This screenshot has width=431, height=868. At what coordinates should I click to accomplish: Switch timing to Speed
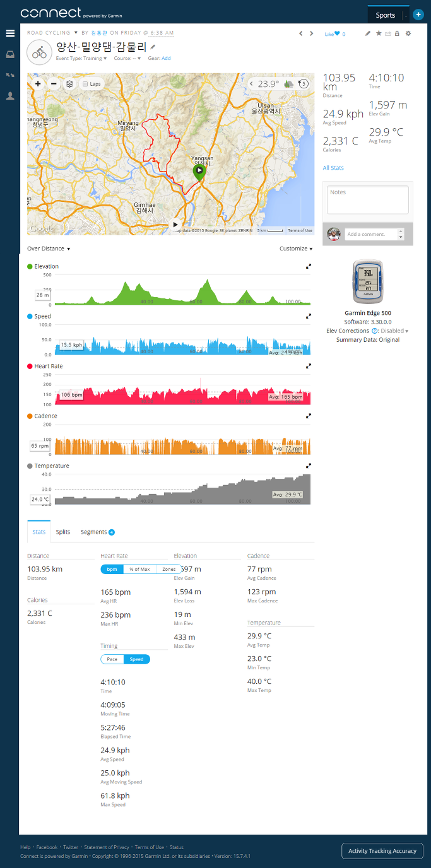[136, 659]
